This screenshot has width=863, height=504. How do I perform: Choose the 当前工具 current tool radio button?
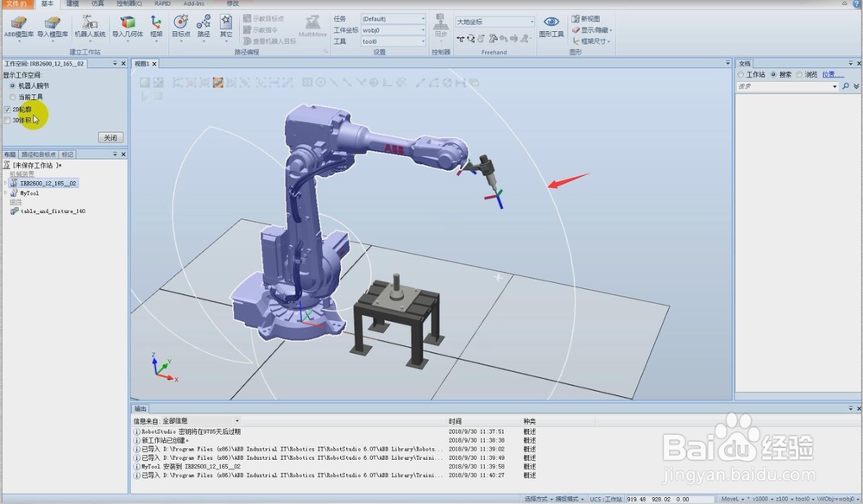click(13, 97)
